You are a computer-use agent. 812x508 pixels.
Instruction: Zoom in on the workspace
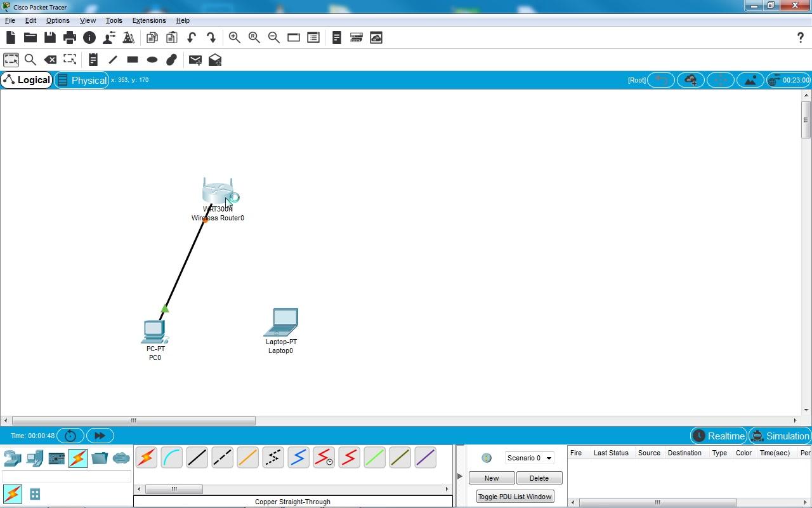(234, 38)
